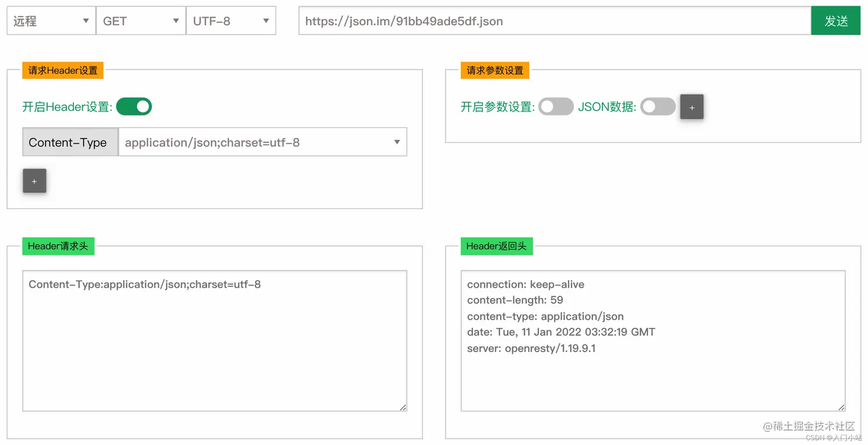This screenshot has height=445, width=868.
Task: Open the UTF-8 encoding dropdown
Action: [231, 21]
